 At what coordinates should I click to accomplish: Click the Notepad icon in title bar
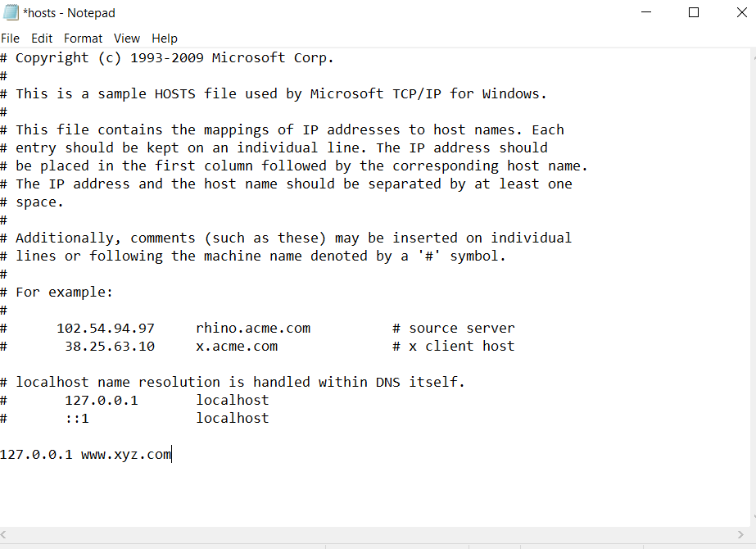click(11, 12)
